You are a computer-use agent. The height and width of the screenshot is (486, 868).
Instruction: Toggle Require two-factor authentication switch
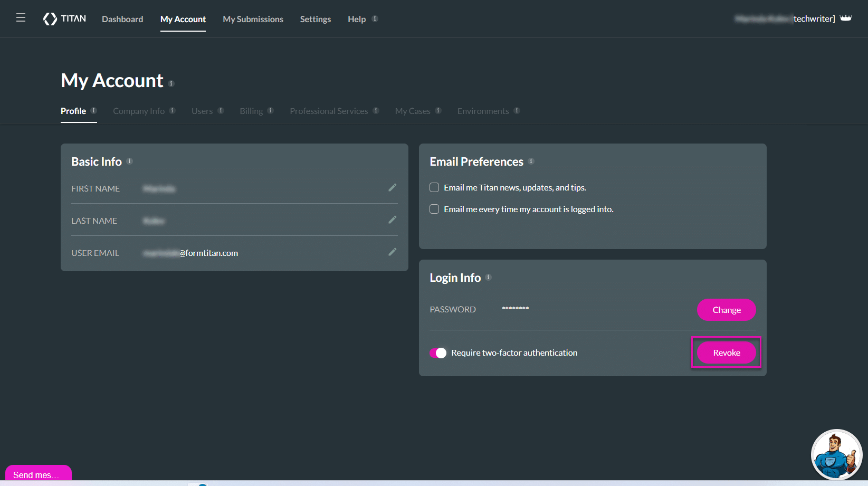(x=438, y=353)
